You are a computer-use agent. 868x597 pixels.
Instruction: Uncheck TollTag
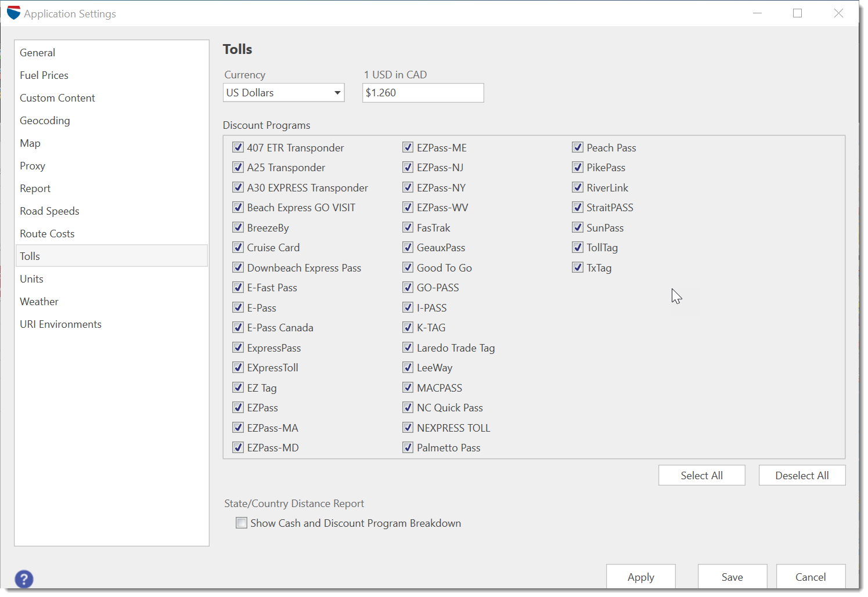578,247
